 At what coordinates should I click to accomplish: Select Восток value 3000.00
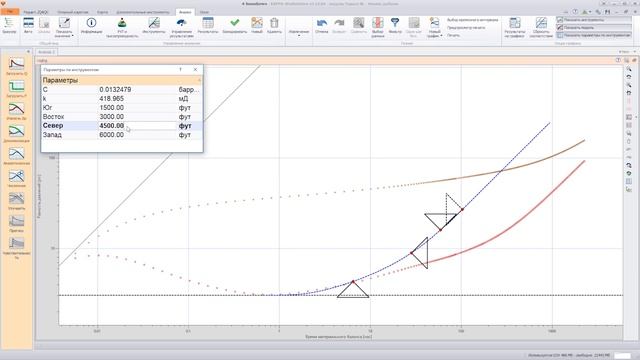pos(111,116)
